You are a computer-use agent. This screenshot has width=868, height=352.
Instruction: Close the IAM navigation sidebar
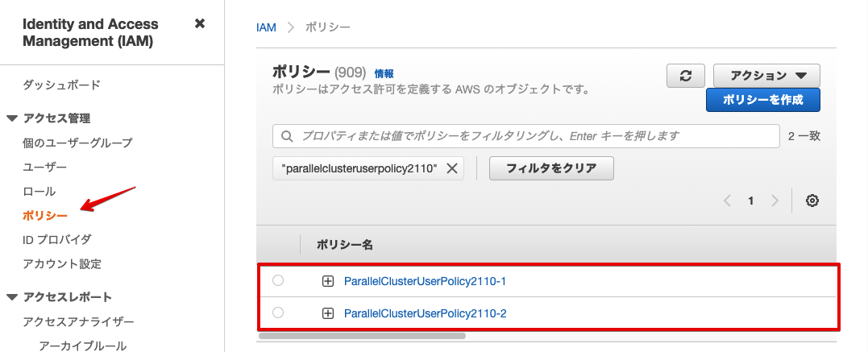(201, 24)
